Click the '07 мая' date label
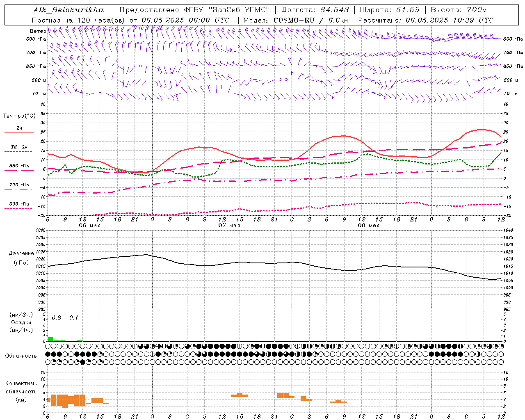525x420 pixels. click(229, 226)
